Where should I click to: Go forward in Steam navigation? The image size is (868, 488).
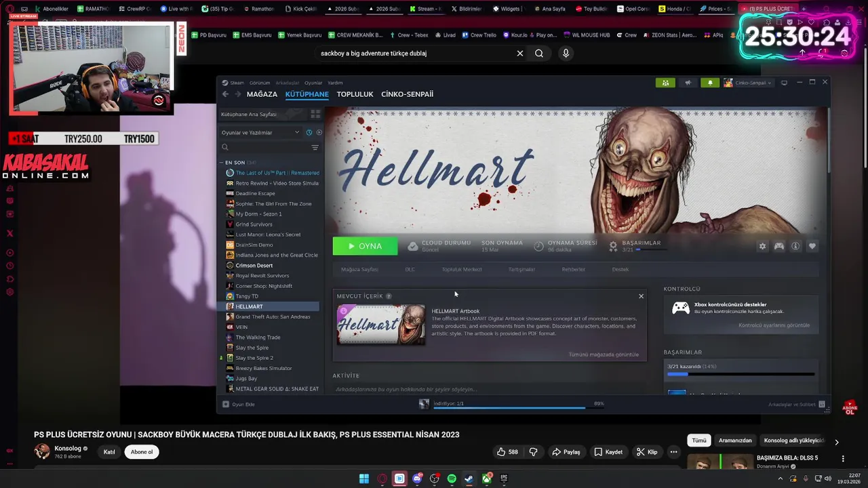coord(237,94)
